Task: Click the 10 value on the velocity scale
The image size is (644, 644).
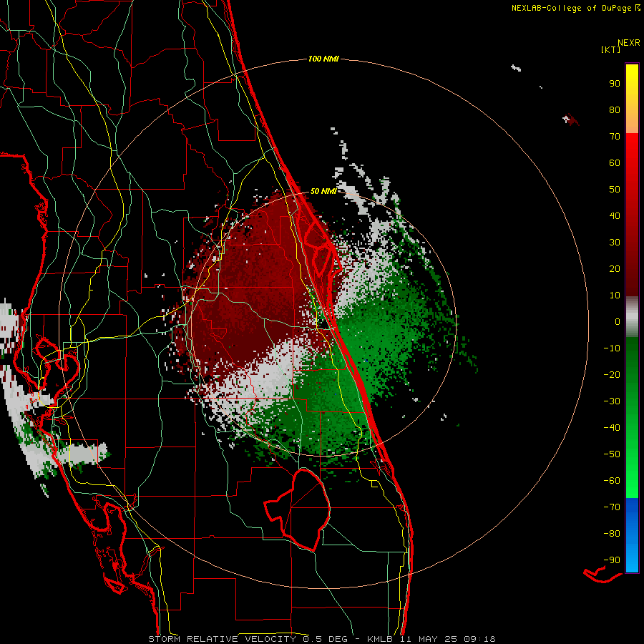Action: tap(615, 296)
